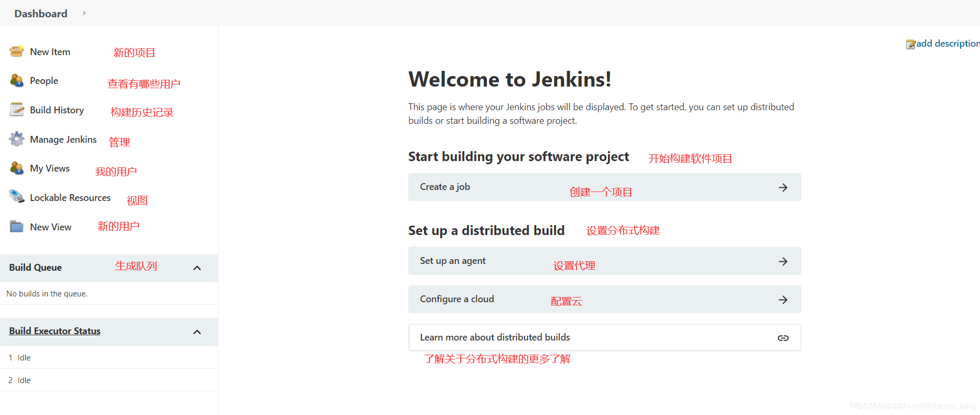Click the New Item box icon
This screenshot has width=980, height=415.
coord(17,51)
